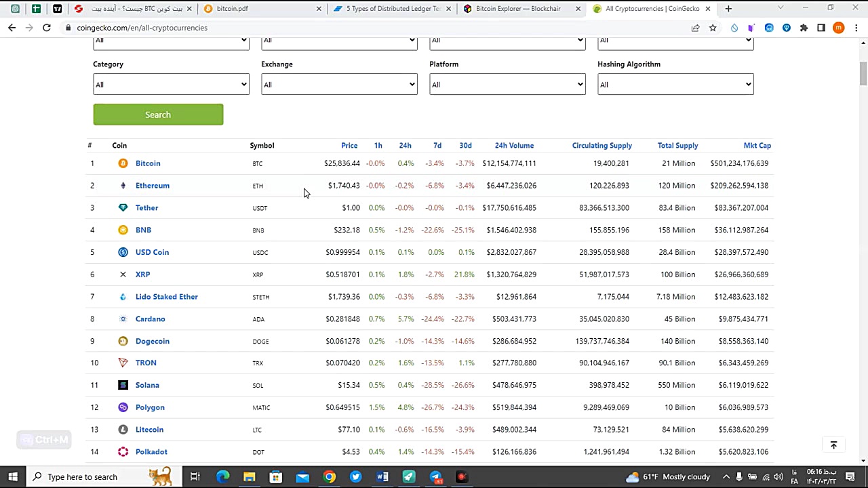Click Bitcoin market cap $501,234,176,639
Viewport: 868px width, 488px height.
click(x=739, y=163)
